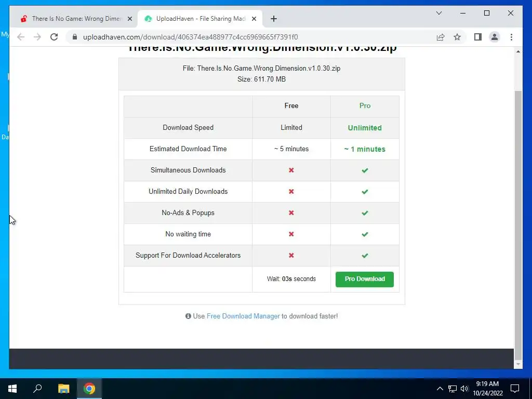Screen dimensions: 532x399
Task: Click the green check for Download Accelerators
Action: pyautogui.click(x=365, y=256)
